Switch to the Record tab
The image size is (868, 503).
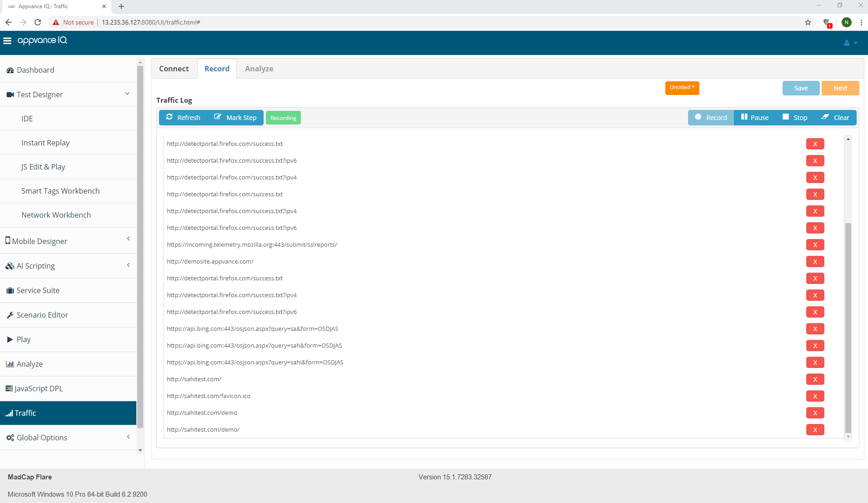pyautogui.click(x=217, y=69)
